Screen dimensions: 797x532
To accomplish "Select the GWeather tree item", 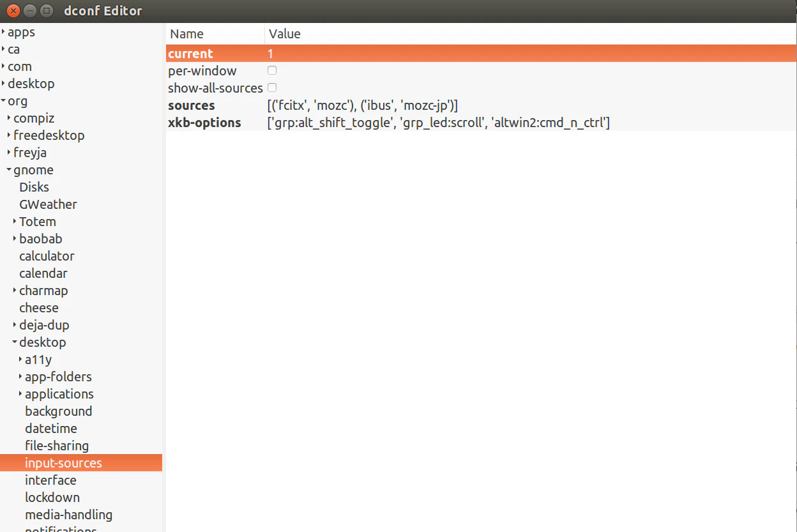I will pyautogui.click(x=49, y=204).
